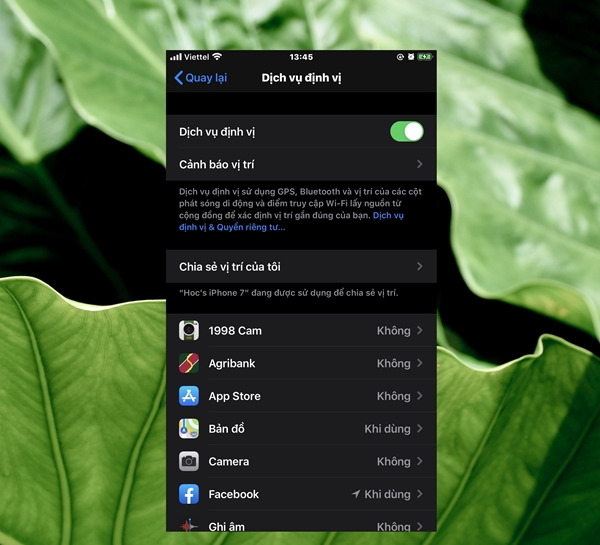The image size is (600, 545).
Task: Tap the Dịch vụ định vị page title
Action: (x=301, y=78)
